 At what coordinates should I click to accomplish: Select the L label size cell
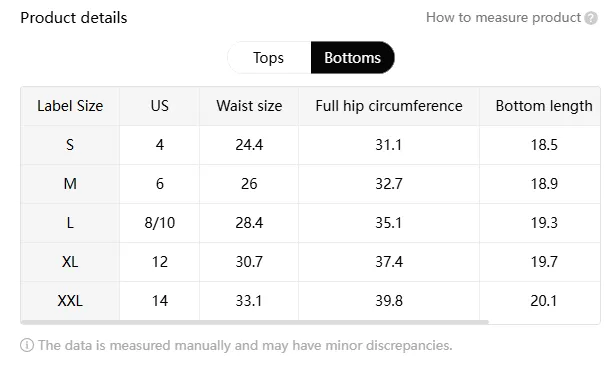(x=70, y=223)
